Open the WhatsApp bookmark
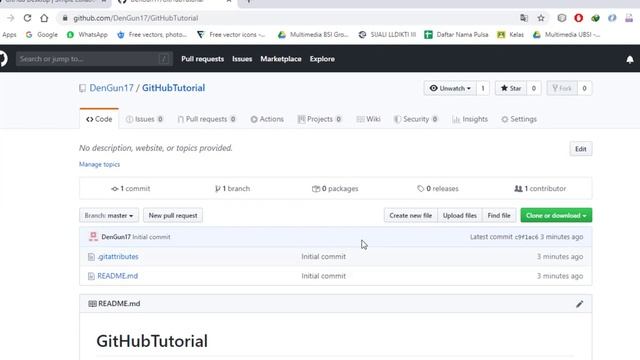The height and width of the screenshot is (360, 640). [87, 35]
